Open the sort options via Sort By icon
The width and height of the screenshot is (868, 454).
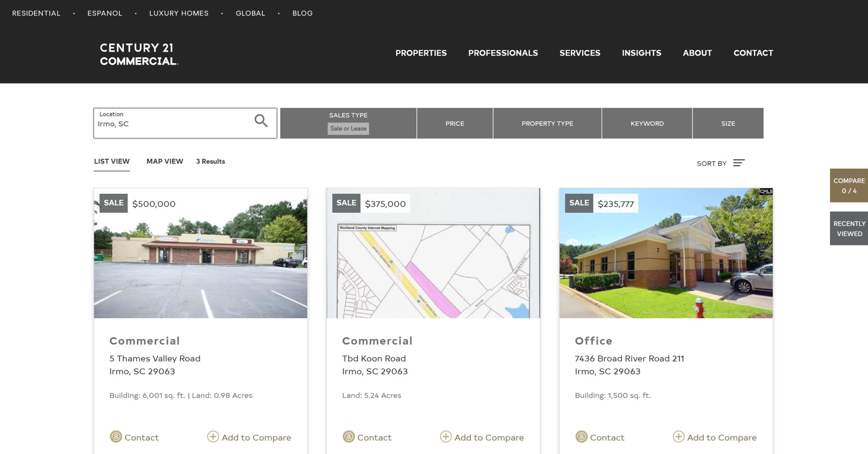pyautogui.click(x=739, y=163)
